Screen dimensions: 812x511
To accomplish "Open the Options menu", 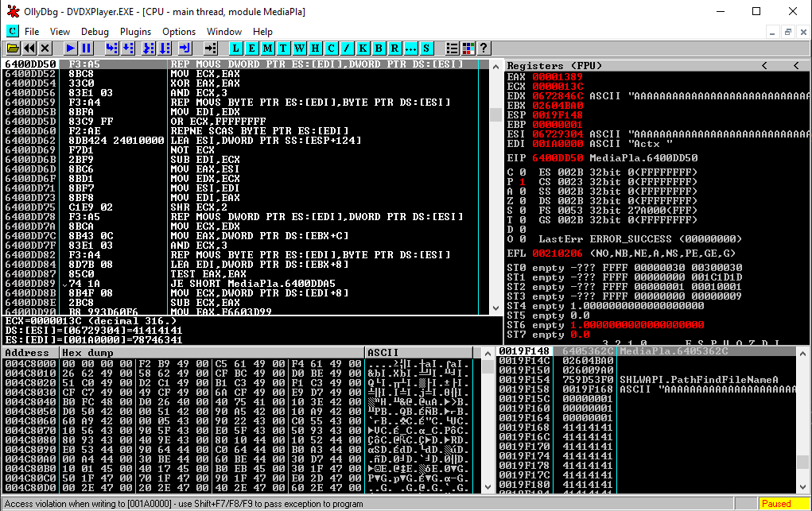I will (x=179, y=32).
